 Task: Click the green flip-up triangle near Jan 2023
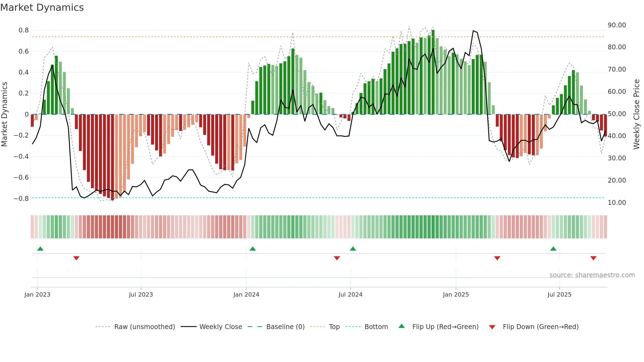[x=40, y=249]
